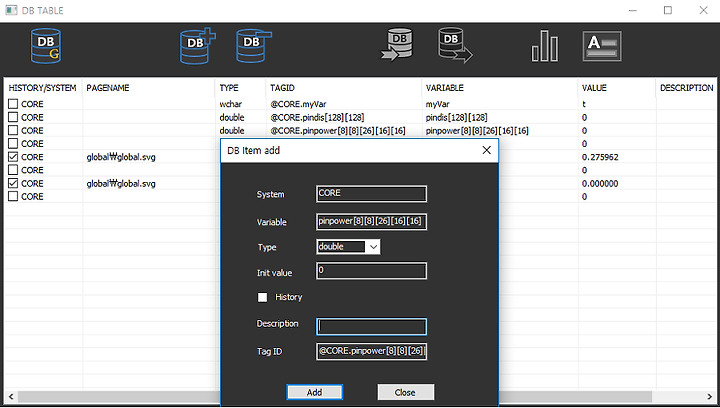This screenshot has height=408, width=720.
Task: Toggle history checkbox for pindis[128][128] row
Action: click(13, 117)
